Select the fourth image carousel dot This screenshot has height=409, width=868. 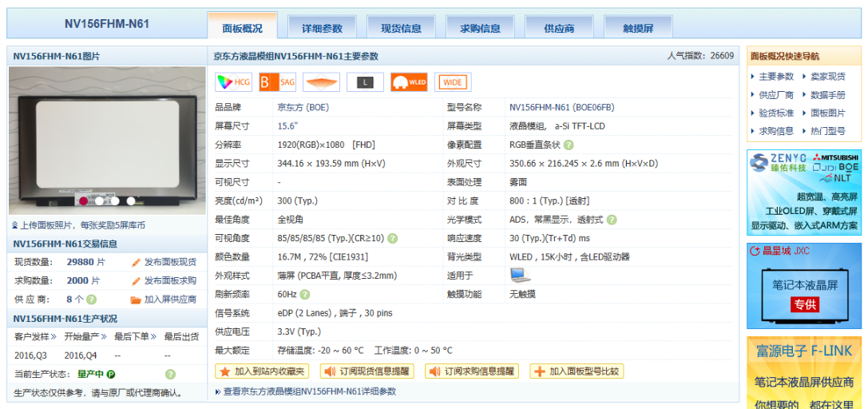tap(131, 201)
